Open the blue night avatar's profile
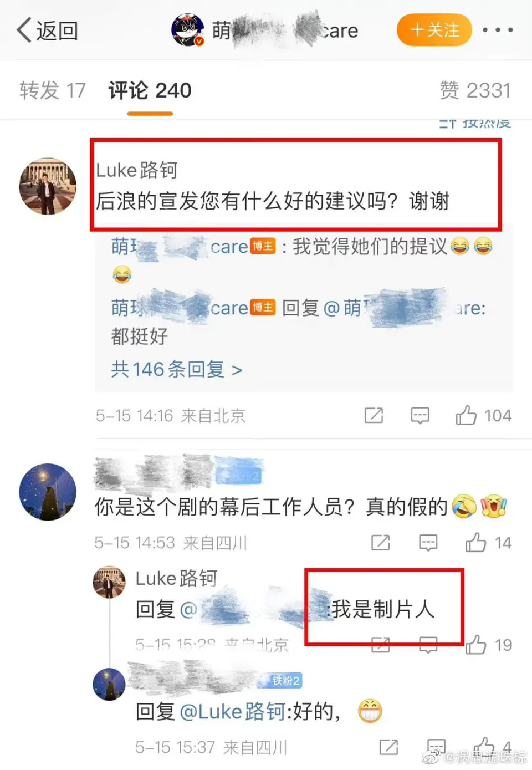The image size is (532, 770). click(48, 492)
